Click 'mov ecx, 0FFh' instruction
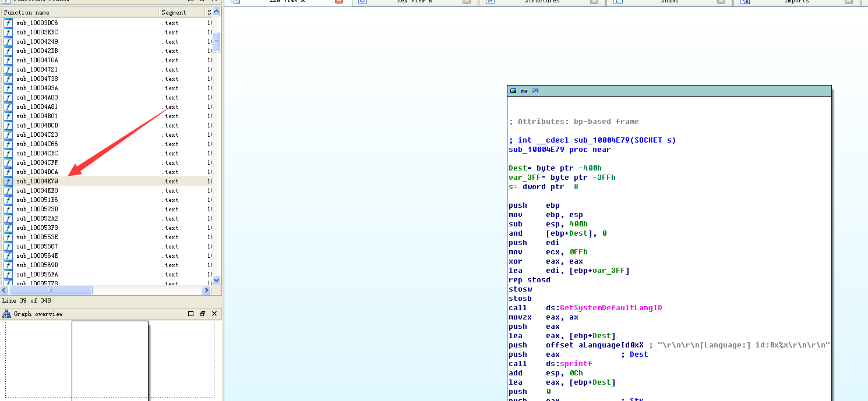The image size is (868, 401). 548,252
